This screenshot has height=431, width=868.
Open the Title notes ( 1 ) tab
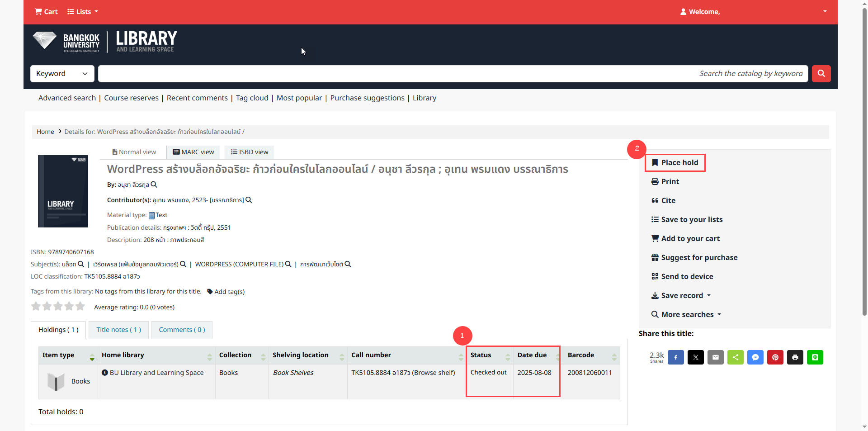click(118, 330)
